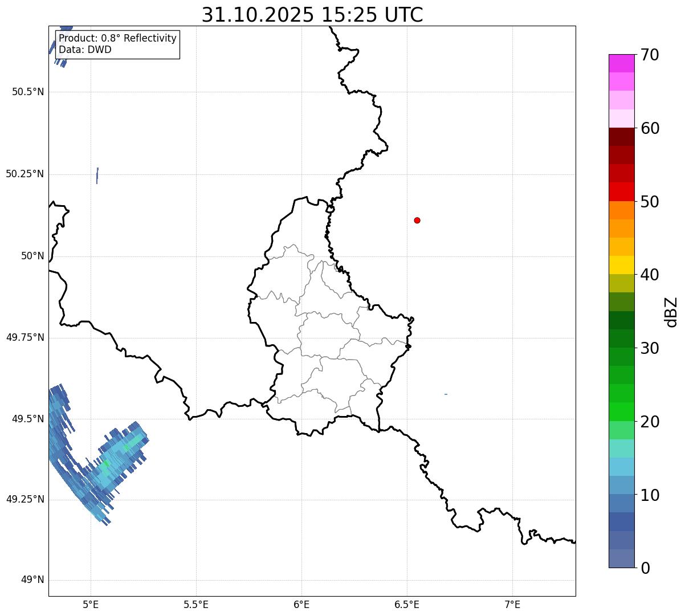The image size is (685, 616).
Task: Click the dBZ colorbar axis label
Action: [672, 312]
